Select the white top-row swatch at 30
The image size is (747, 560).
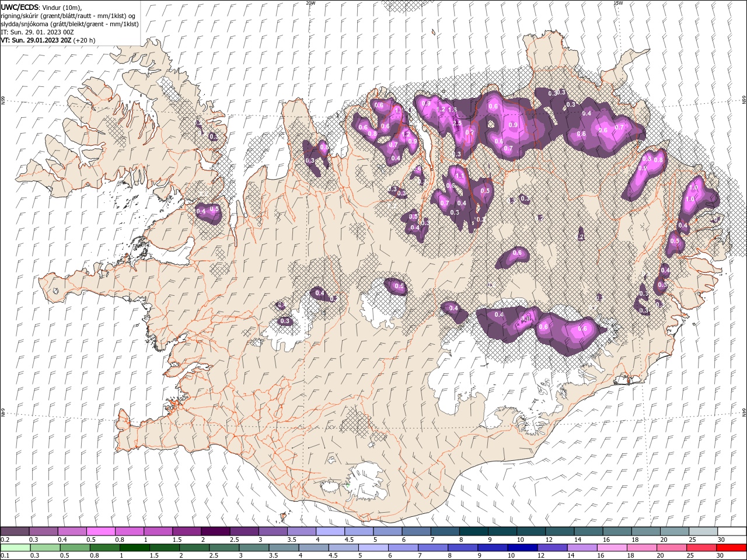pos(732,531)
